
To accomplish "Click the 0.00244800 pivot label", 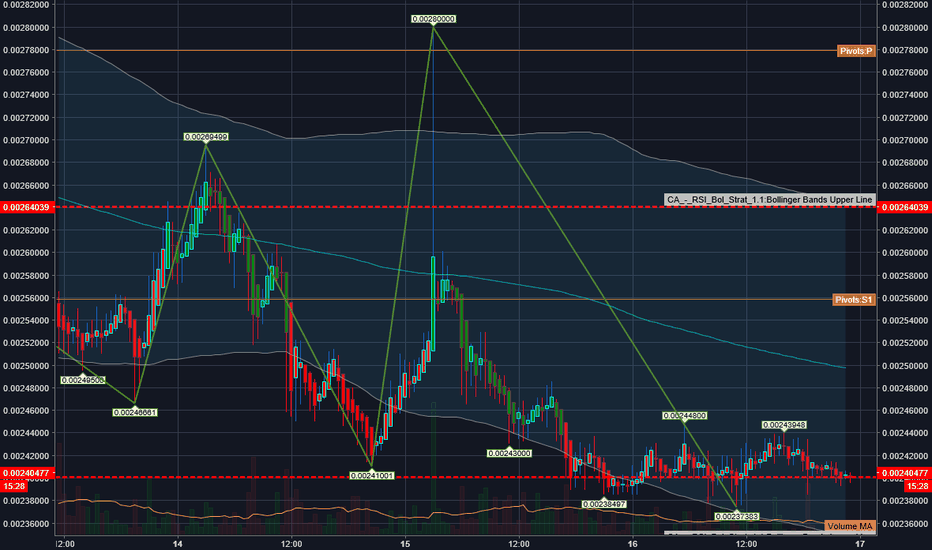I will pyautogui.click(x=685, y=416).
